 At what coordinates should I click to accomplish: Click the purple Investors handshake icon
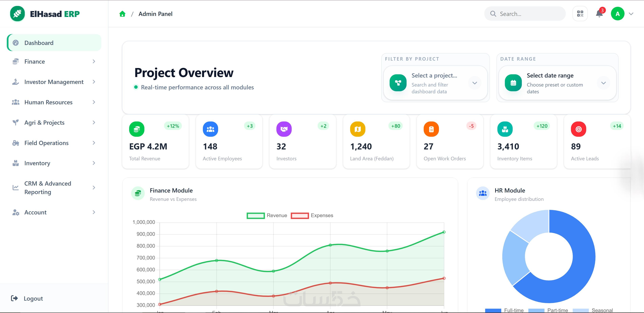[x=284, y=129]
